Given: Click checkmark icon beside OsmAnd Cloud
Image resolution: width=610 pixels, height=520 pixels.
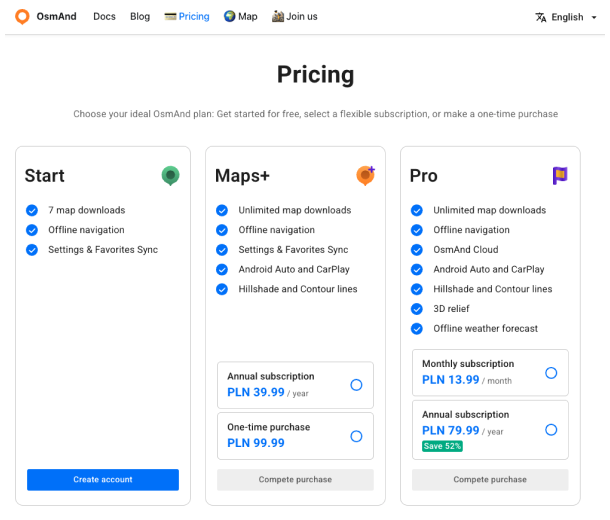Looking at the screenshot, I should point(418,250).
